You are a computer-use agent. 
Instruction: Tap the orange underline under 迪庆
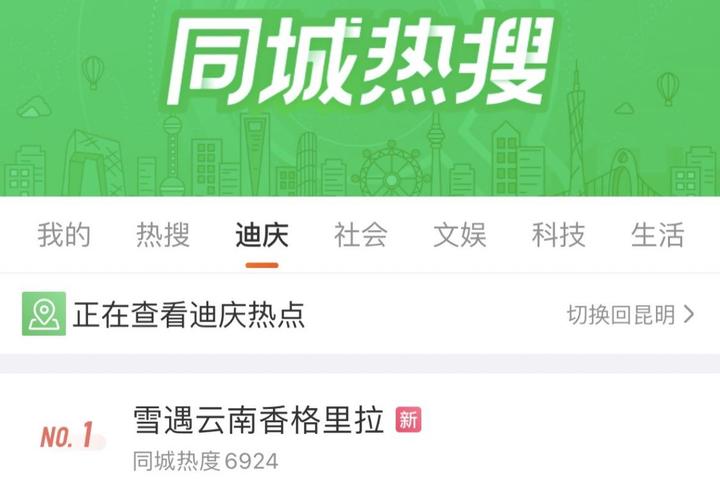tap(262, 265)
